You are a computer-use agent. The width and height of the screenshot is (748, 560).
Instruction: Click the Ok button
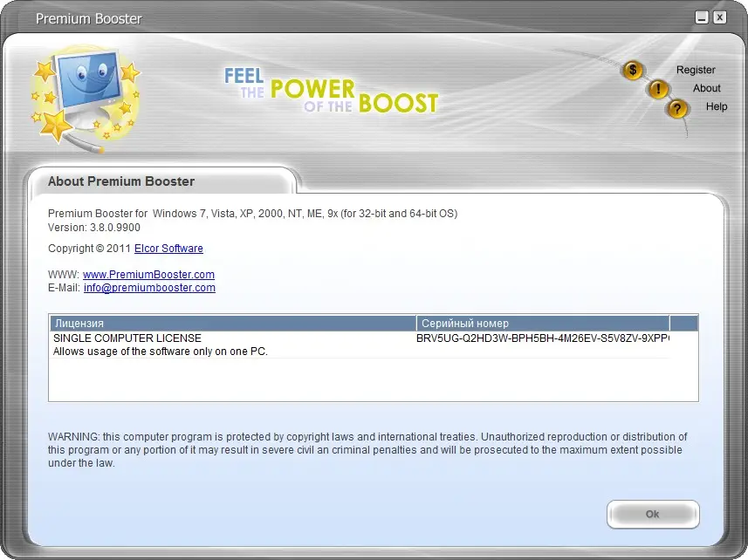[x=653, y=515]
